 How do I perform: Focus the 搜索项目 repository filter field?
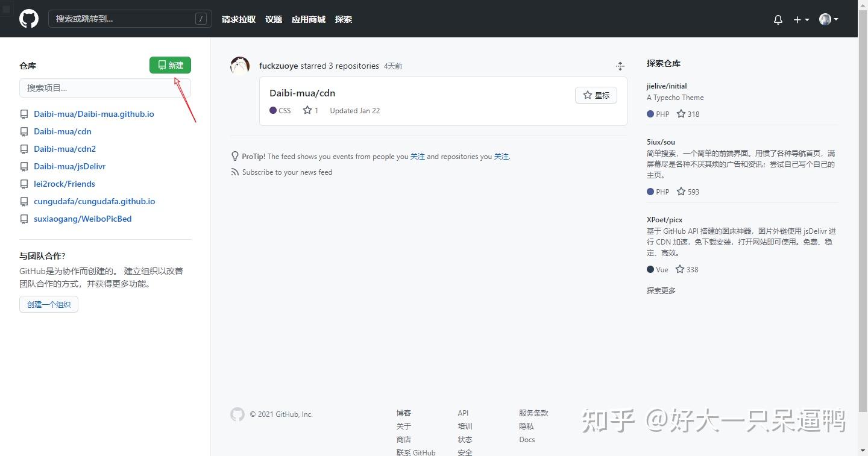(105, 88)
